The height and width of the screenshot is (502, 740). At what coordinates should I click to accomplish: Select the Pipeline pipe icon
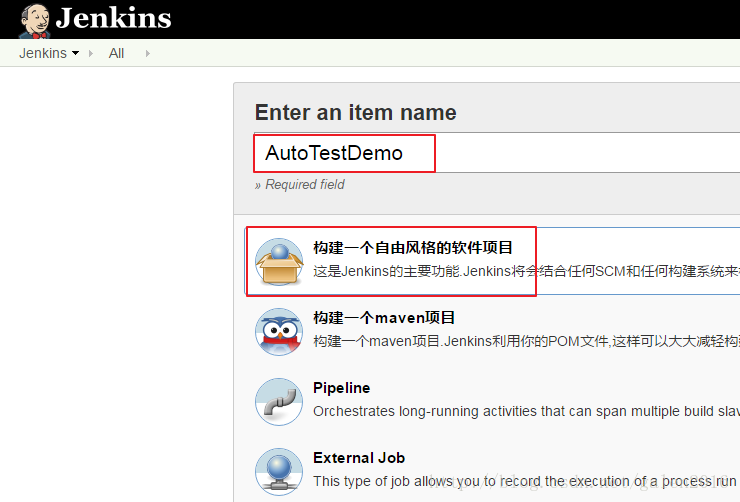[279, 402]
